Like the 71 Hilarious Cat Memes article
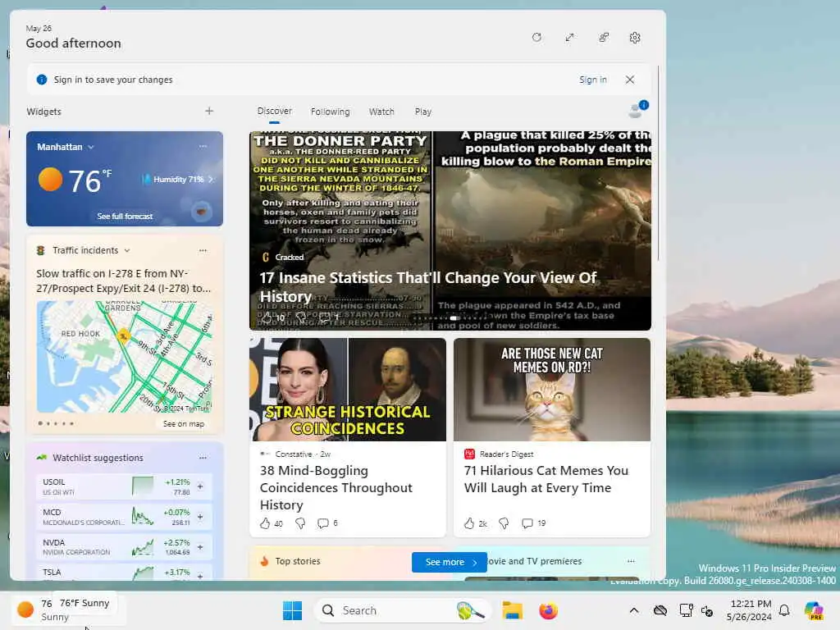 click(468, 523)
